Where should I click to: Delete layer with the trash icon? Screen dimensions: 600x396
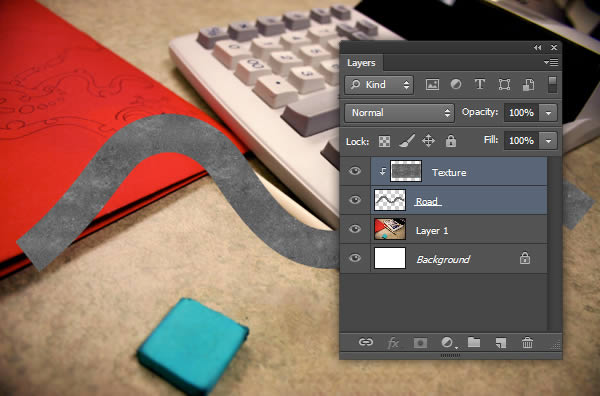527,342
